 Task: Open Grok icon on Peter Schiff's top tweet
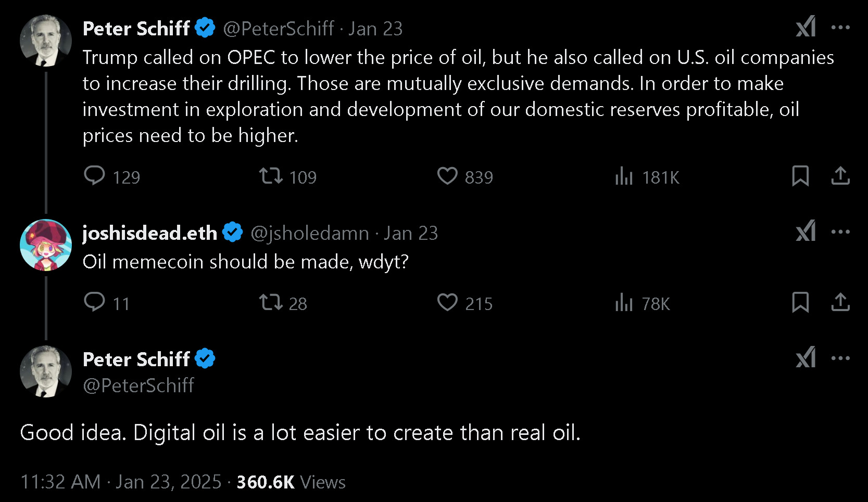tap(806, 27)
